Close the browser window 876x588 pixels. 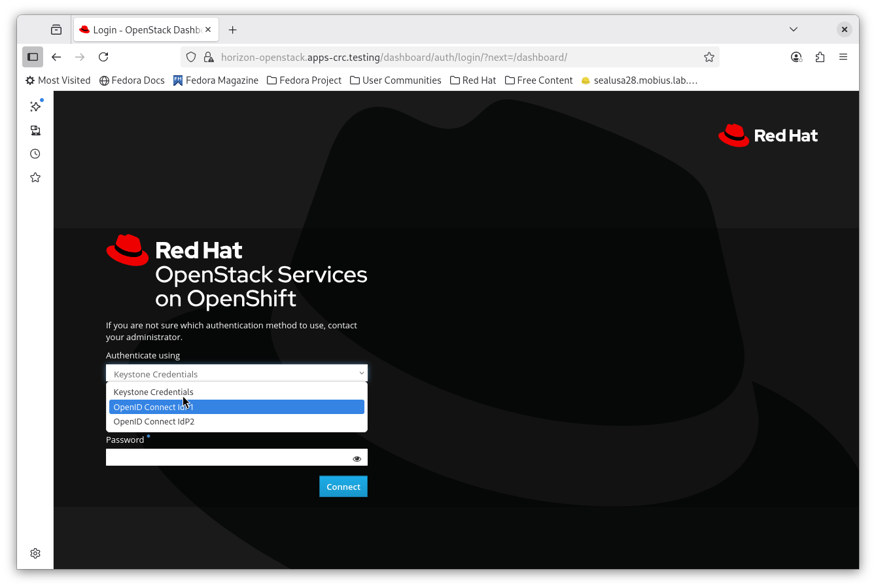[845, 29]
